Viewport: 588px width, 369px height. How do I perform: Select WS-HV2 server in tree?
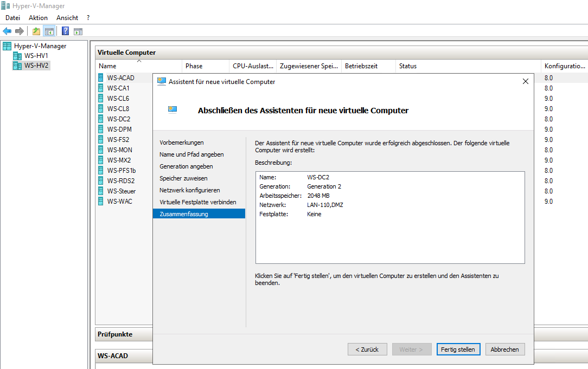(x=36, y=65)
